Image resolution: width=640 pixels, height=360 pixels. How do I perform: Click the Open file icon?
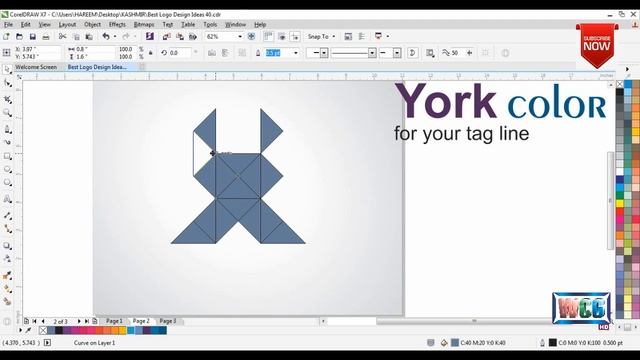tap(19, 37)
